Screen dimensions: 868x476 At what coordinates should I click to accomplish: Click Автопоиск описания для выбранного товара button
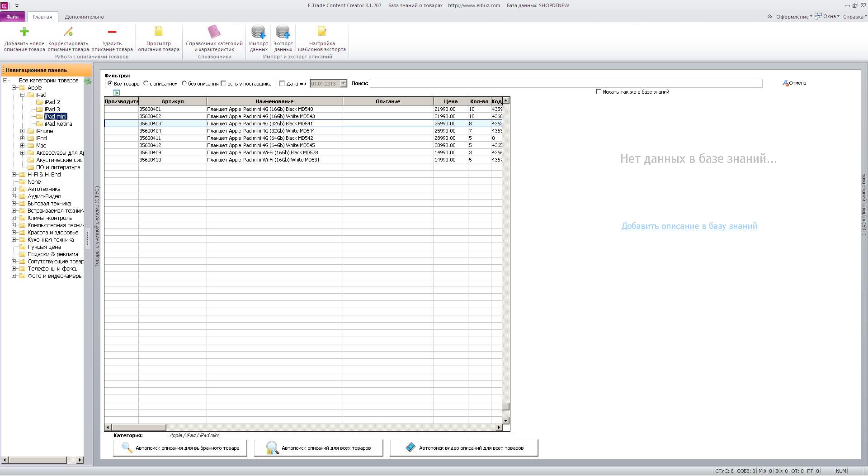180,448
